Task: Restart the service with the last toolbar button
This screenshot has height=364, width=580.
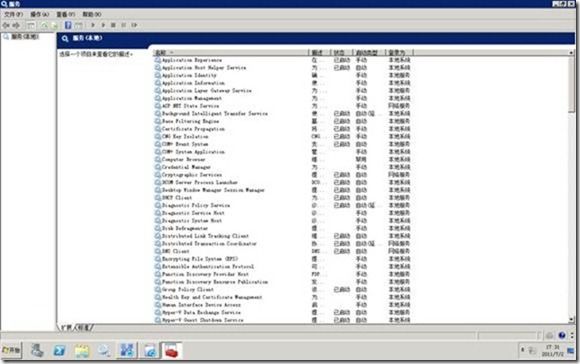Action: [x=134, y=25]
